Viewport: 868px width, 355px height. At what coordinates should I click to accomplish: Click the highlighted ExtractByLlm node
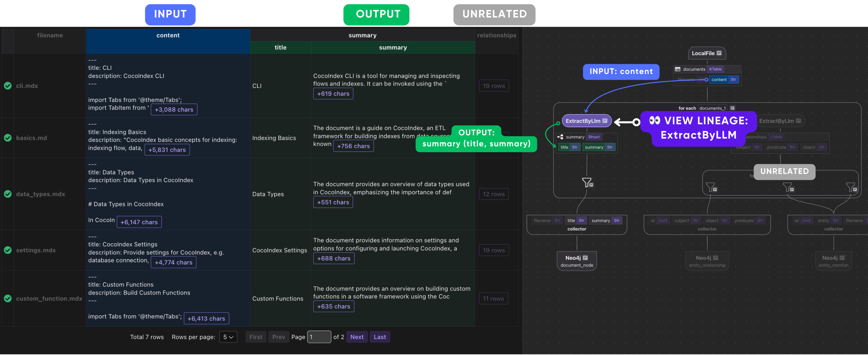point(586,121)
